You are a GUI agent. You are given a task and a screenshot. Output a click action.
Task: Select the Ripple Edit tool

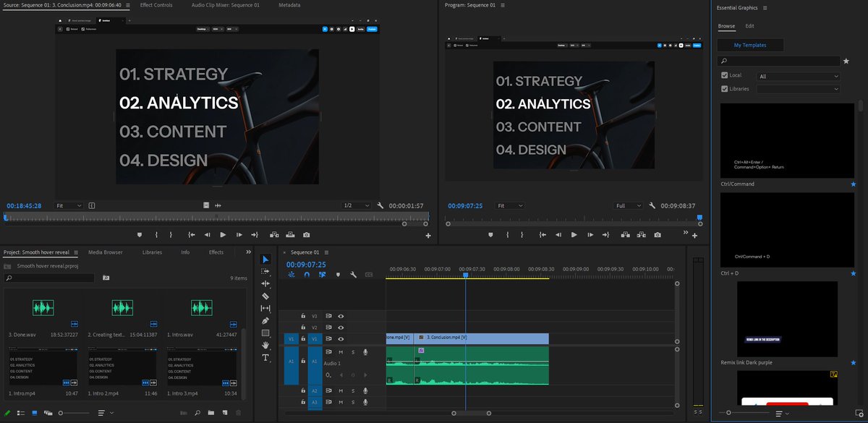pyautogui.click(x=265, y=284)
